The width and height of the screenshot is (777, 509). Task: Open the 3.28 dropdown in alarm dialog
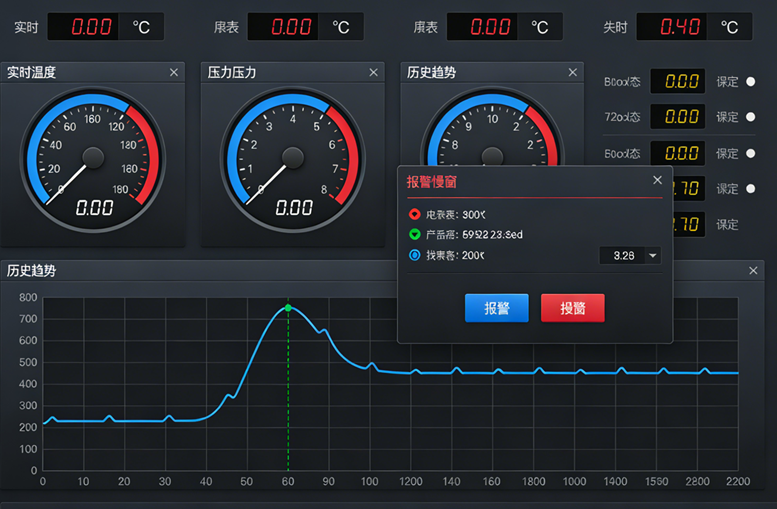pos(630,255)
